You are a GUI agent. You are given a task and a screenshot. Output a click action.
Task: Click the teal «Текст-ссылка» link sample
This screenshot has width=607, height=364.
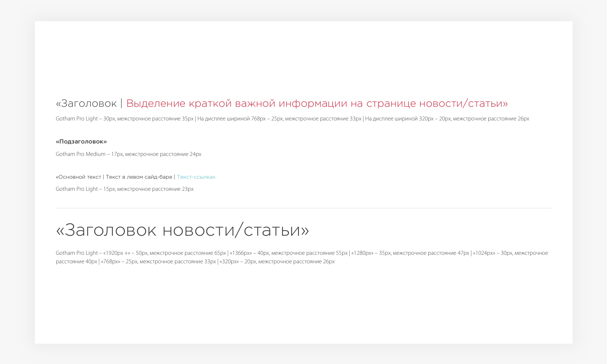(196, 177)
